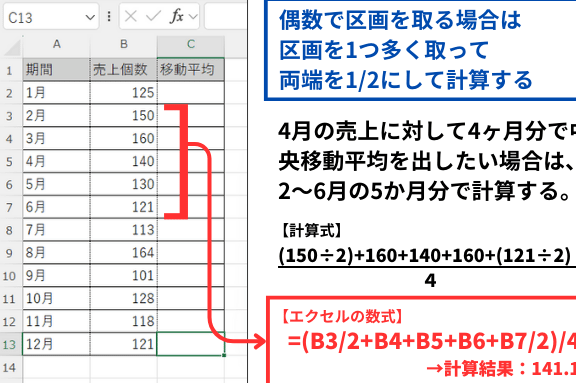This screenshot has height=383, width=576.
Task: Select the cell containing 6月
Action: (56, 207)
